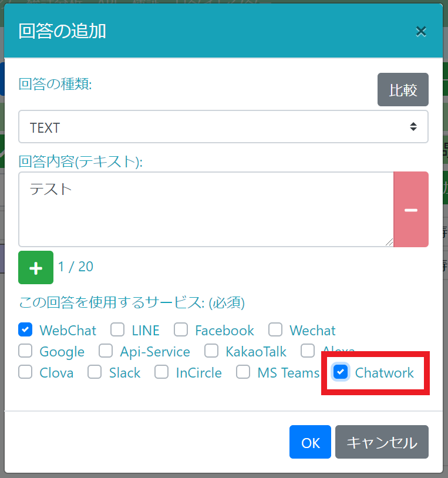The width and height of the screenshot is (448, 478).
Task: Tick the MS Teams checkbox
Action: click(x=243, y=372)
